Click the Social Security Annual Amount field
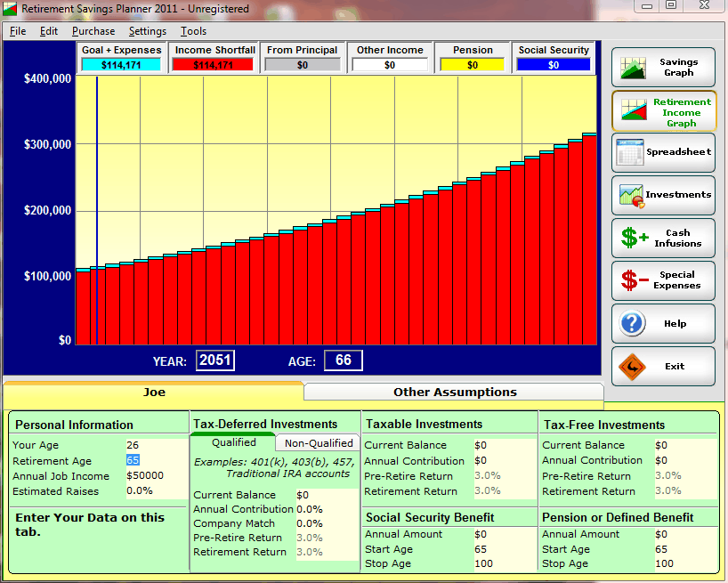The height and width of the screenshot is (583, 728). (503, 534)
